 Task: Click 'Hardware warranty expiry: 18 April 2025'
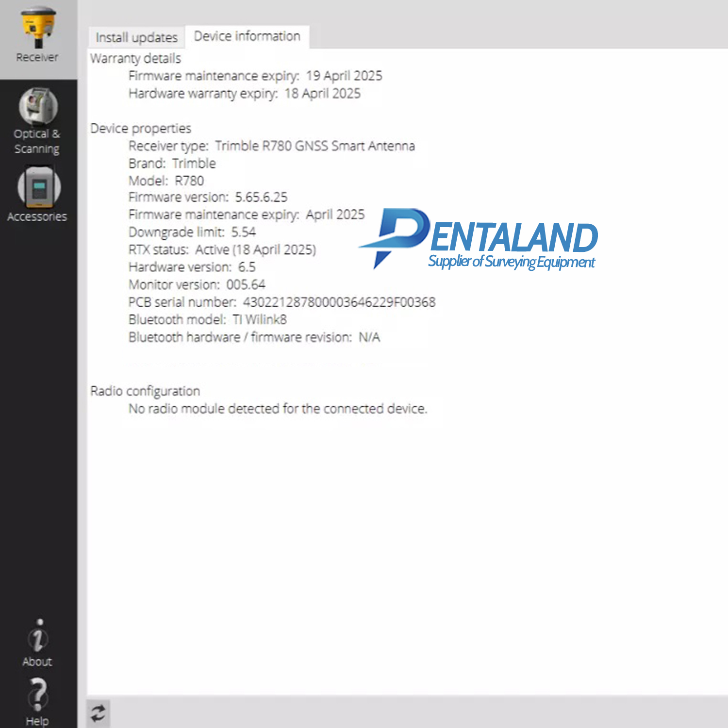click(245, 94)
